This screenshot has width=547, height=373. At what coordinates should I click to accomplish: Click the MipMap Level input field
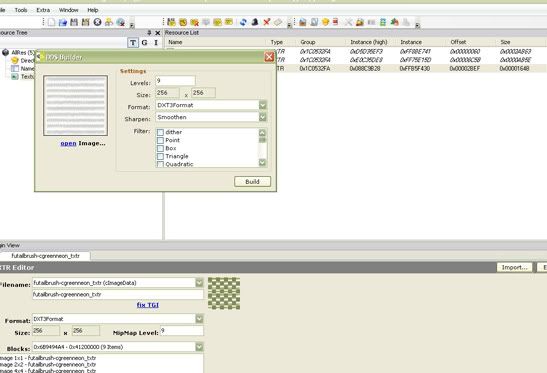coord(182,331)
